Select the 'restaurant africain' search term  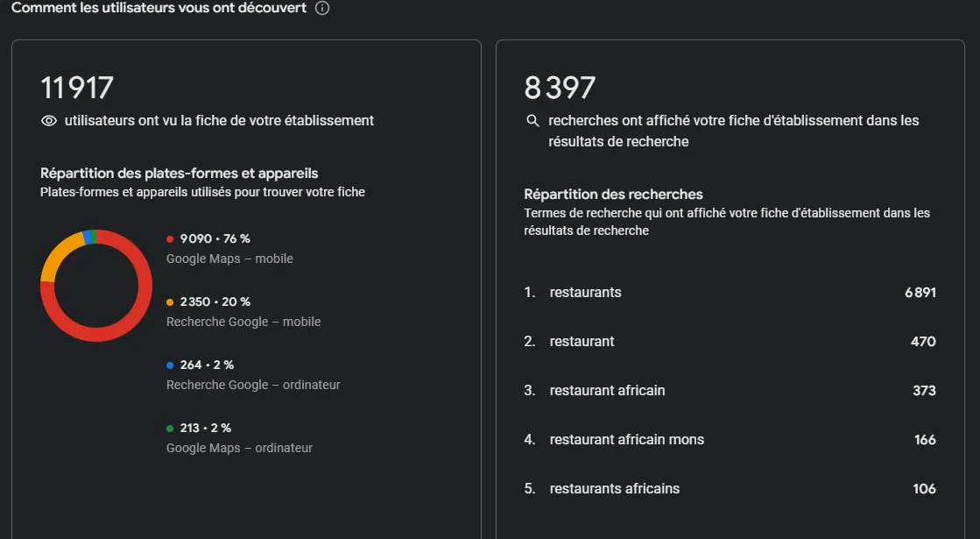click(x=730, y=390)
